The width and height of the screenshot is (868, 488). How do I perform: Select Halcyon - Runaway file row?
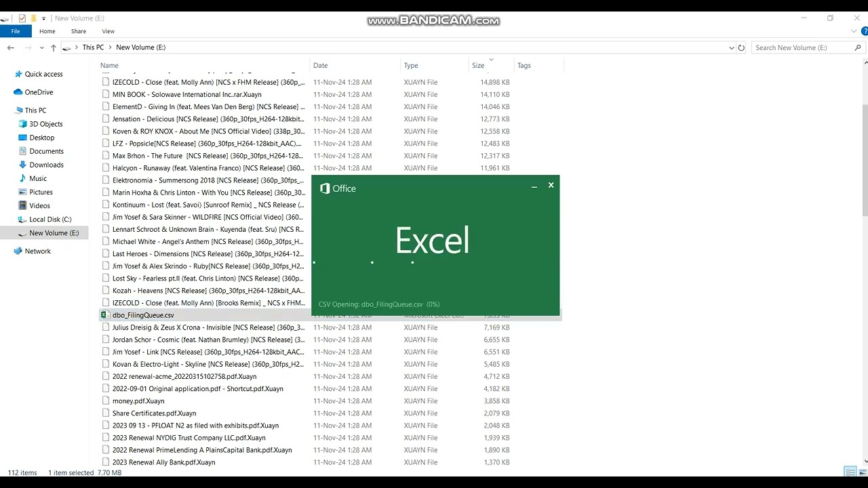pyautogui.click(x=330, y=168)
